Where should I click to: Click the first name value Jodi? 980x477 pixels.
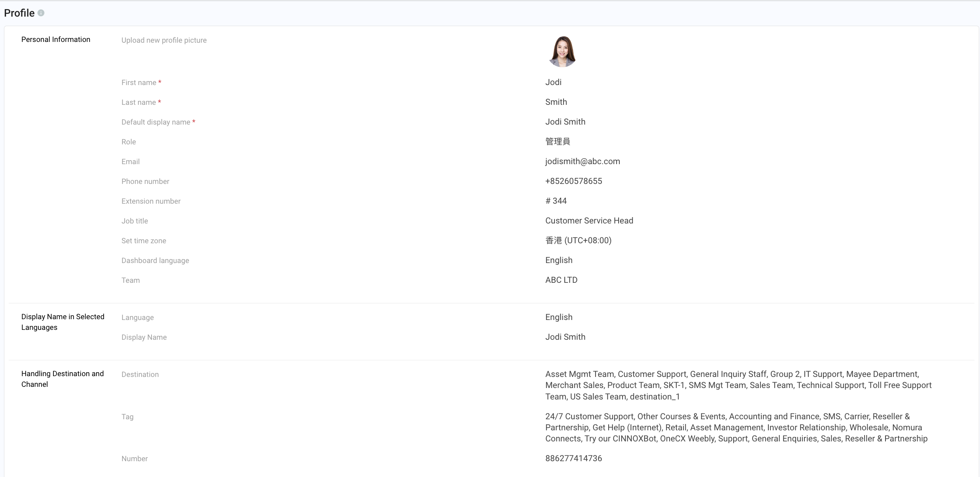coord(553,82)
